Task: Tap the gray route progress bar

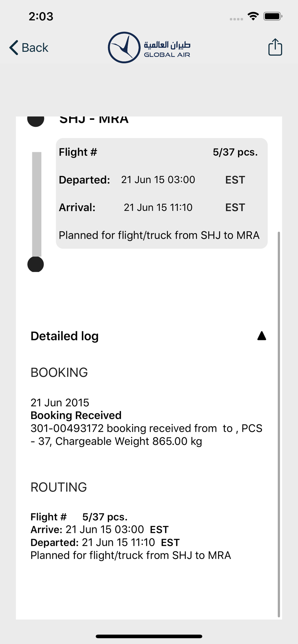Action: pyautogui.click(x=37, y=204)
